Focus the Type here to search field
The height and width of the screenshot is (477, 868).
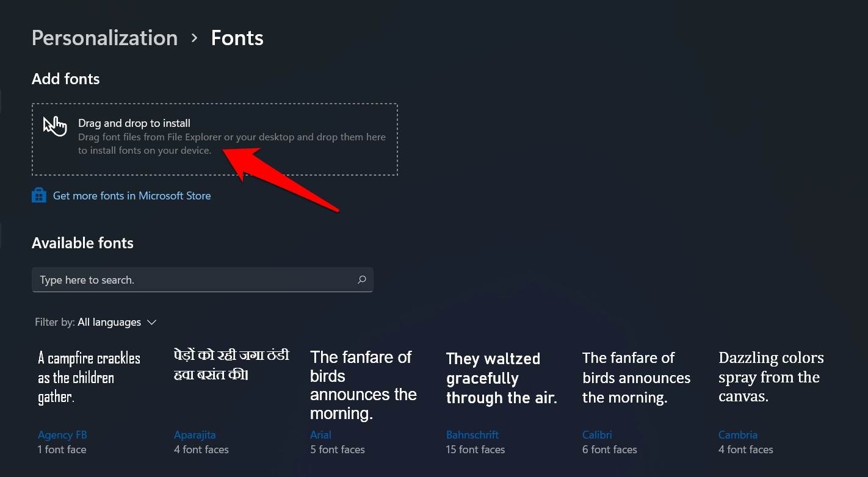point(202,279)
